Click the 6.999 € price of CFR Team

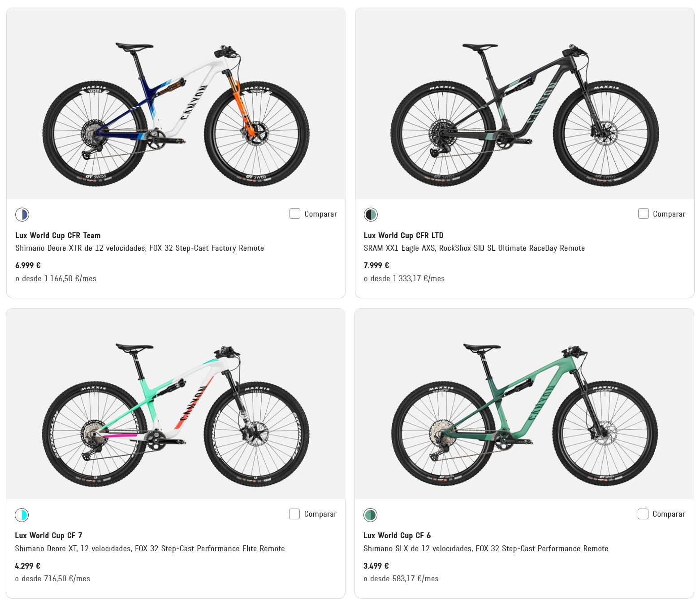point(28,266)
